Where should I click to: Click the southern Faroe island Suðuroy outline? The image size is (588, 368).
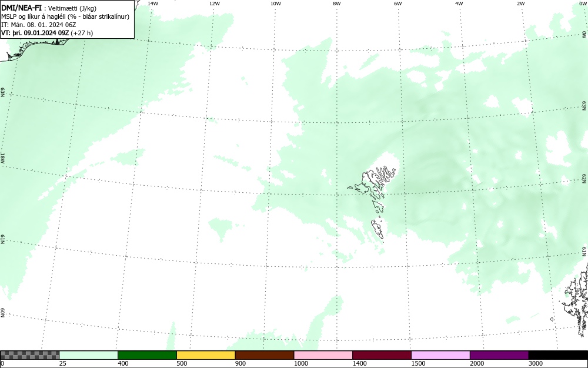point(378,229)
